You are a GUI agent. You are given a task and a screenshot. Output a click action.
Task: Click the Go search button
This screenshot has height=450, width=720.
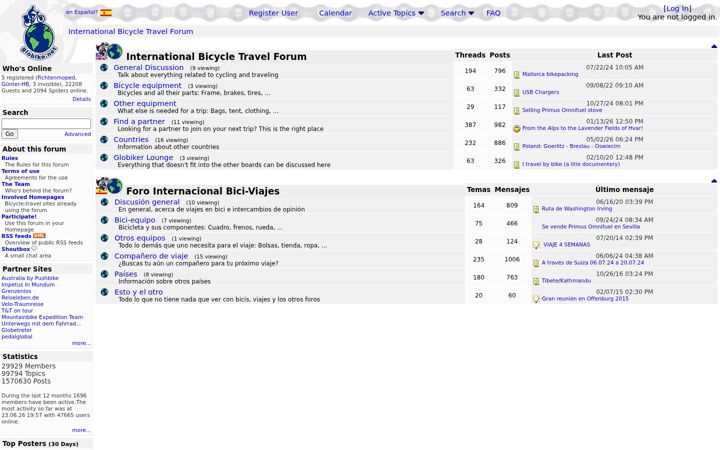(10, 134)
